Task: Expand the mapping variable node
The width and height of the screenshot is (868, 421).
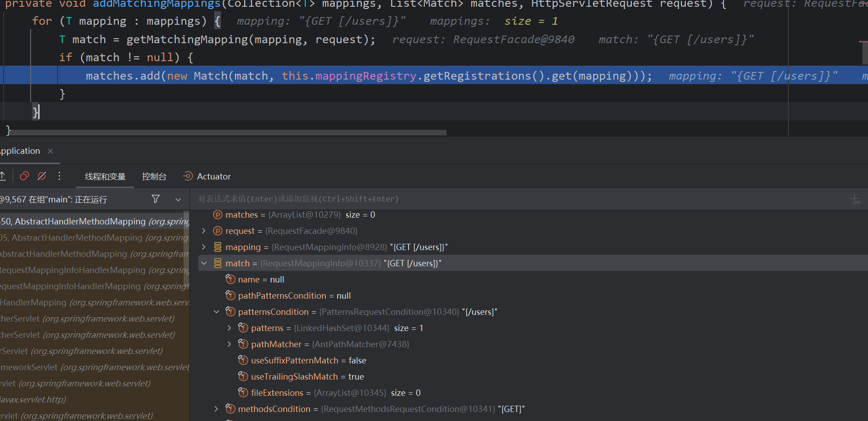Action: click(x=204, y=247)
